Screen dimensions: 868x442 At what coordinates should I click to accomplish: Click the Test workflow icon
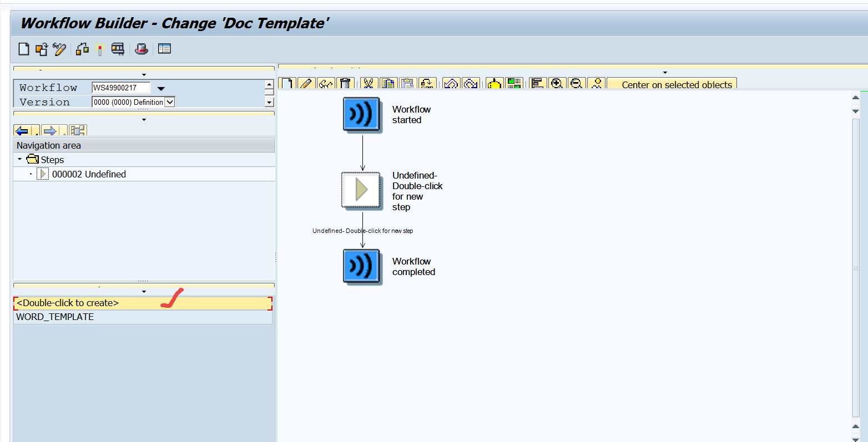tap(118, 49)
